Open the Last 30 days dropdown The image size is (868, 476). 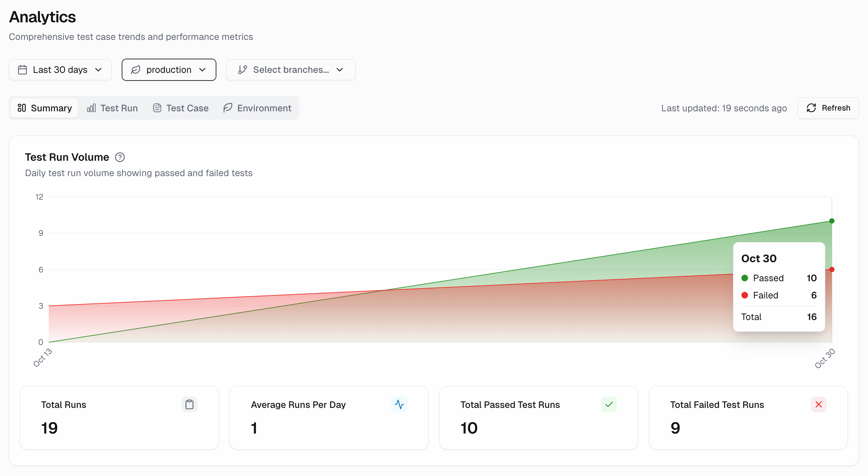[x=60, y=70]
